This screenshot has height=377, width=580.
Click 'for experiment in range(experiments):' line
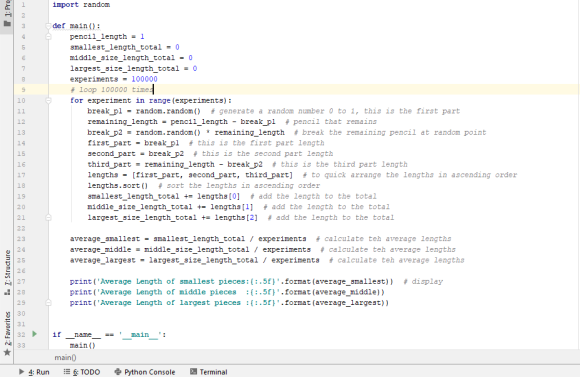[x=151, y=100]
